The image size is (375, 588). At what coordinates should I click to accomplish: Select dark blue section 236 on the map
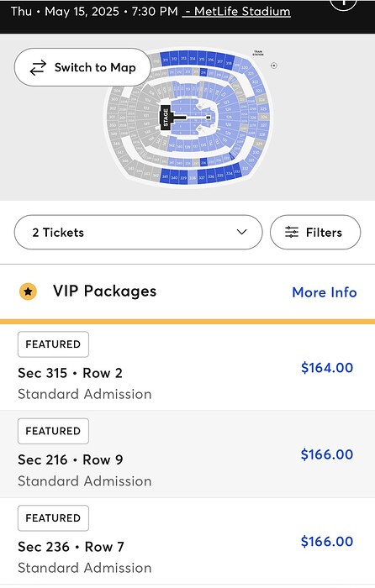tap(203, 162)
